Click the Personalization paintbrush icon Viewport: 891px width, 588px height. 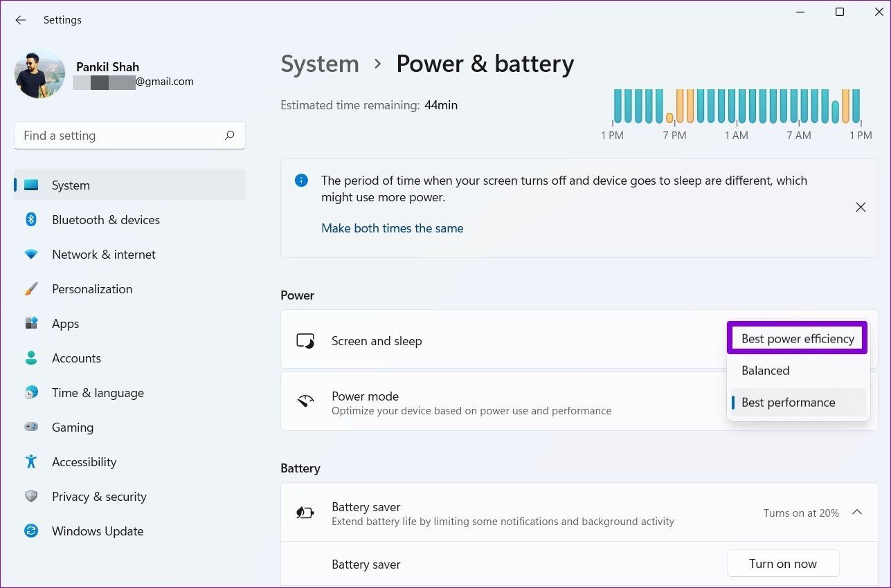[31, 289]
